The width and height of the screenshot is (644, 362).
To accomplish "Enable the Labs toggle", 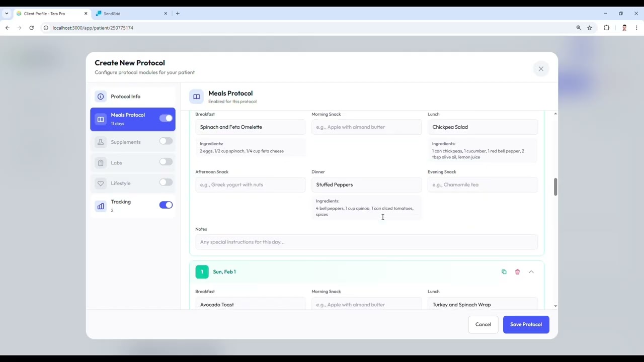I will point(166,162).
